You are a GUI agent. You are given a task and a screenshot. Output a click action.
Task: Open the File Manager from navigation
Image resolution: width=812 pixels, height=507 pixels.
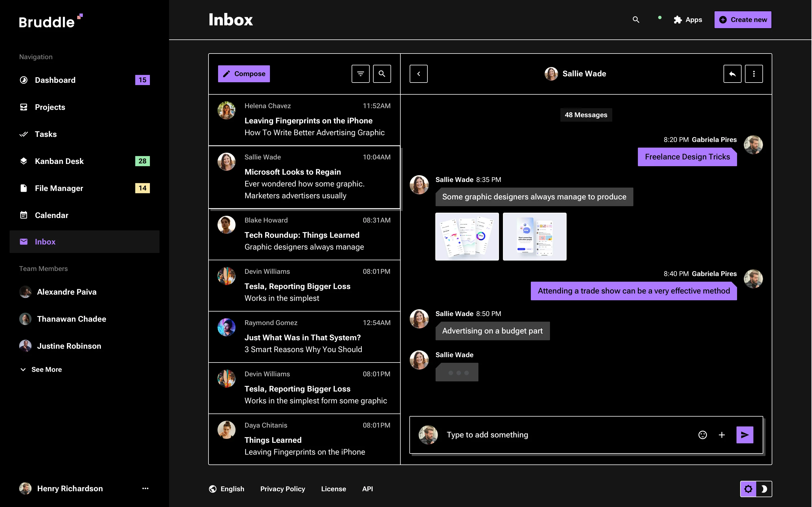point(59,188)
